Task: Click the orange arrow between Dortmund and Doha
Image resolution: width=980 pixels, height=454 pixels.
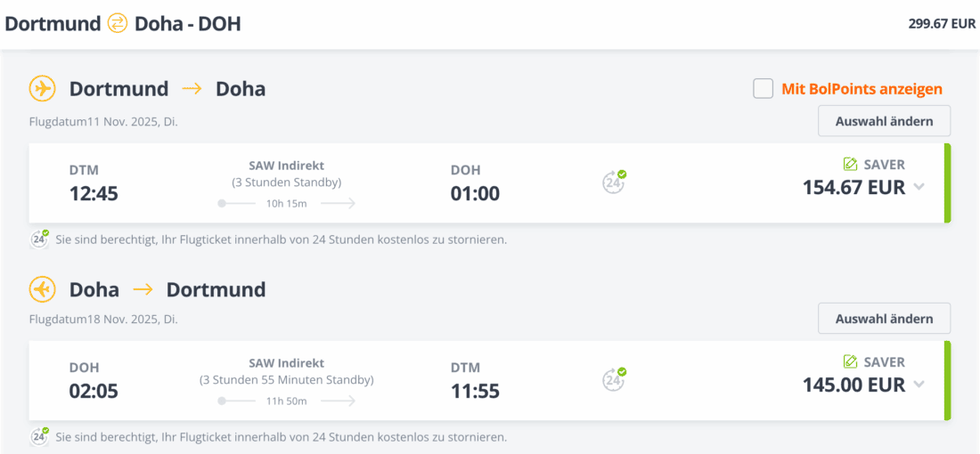Action: pyautogui.click(x=192, y=89)
